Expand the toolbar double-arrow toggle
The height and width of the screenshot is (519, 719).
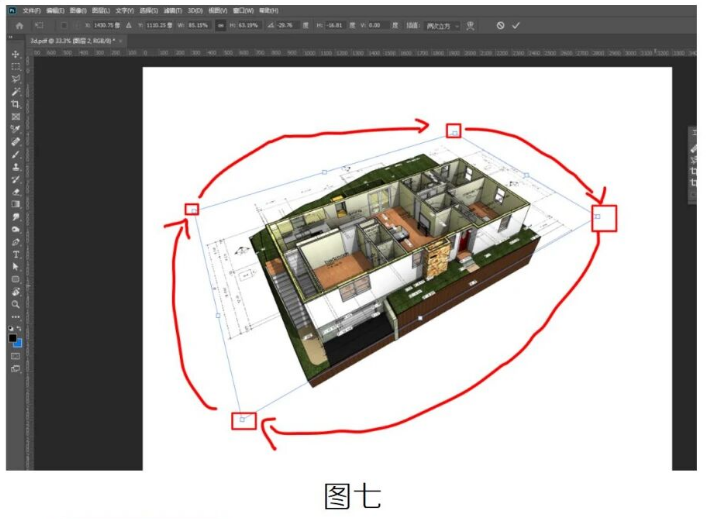point(11,38)
